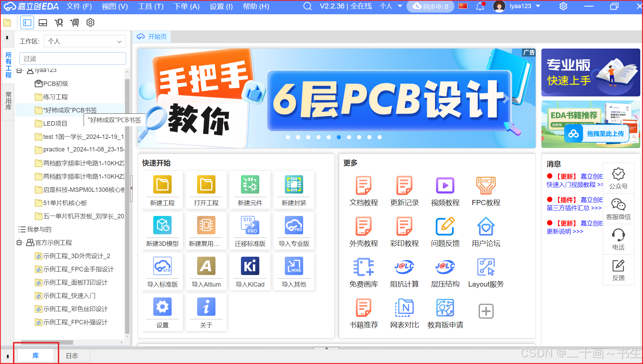Open the 教育版申请 icon
Screen dimensions: 643x364
(x=445, y=308)
